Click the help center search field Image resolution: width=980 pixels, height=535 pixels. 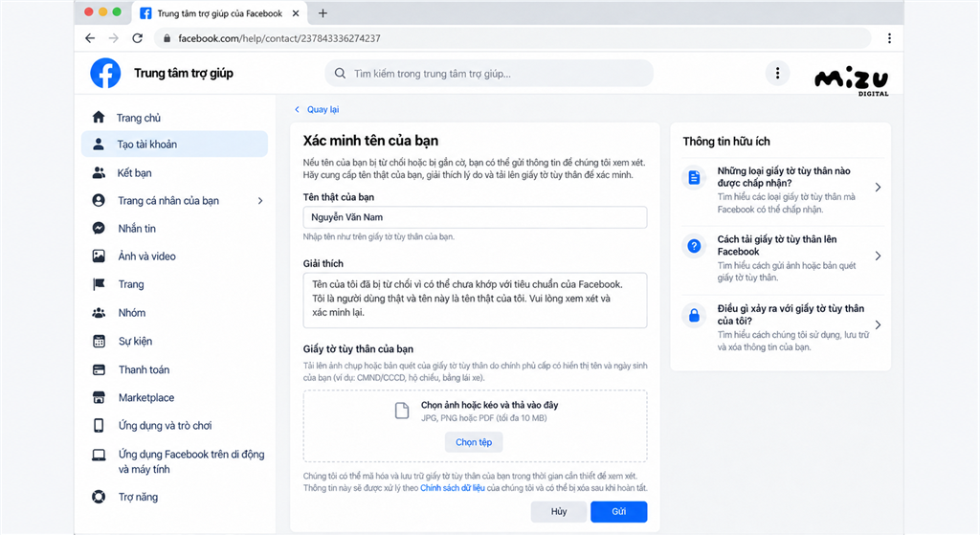pos(489,73)
